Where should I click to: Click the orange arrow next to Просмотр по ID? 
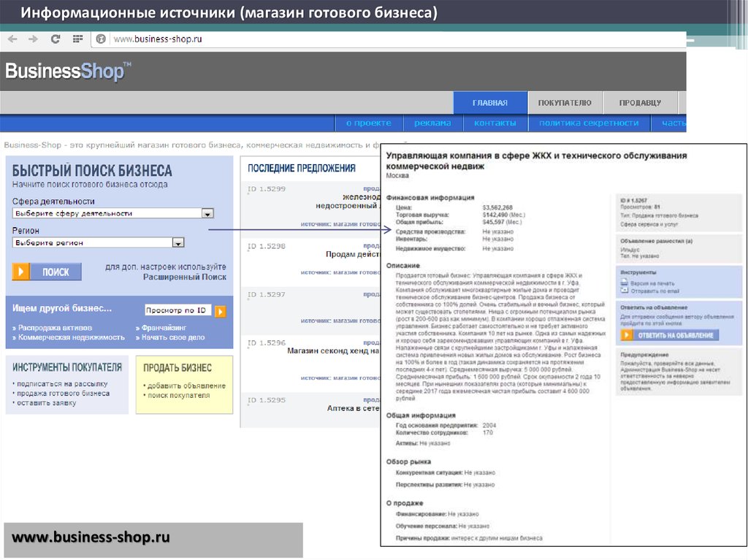[x=221, y=312]
